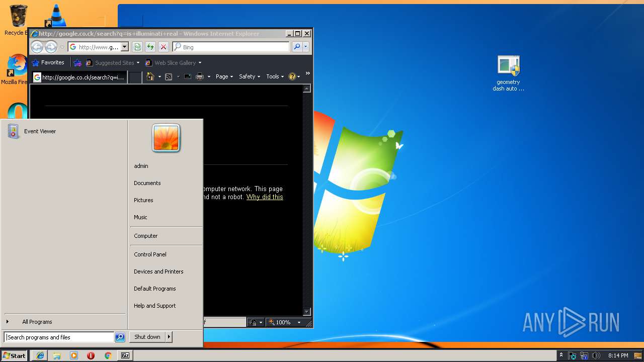Viewport: 644px width, 362px height.
Task: Stop loading the page
Action: 164,47
